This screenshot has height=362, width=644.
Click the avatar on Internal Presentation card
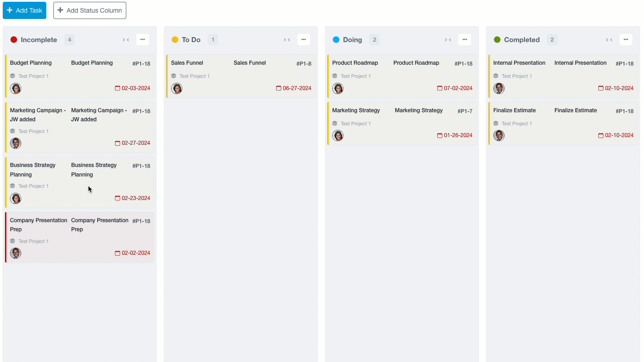point(499,88)
